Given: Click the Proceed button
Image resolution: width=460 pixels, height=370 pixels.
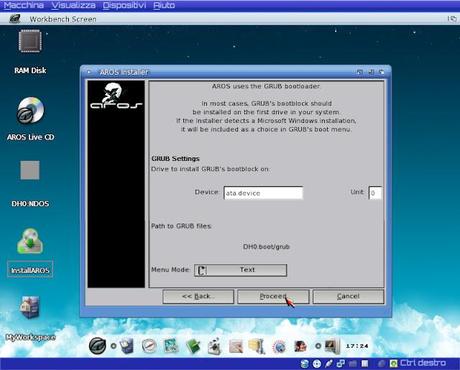Looking at the screenshot, I should 273,296.
